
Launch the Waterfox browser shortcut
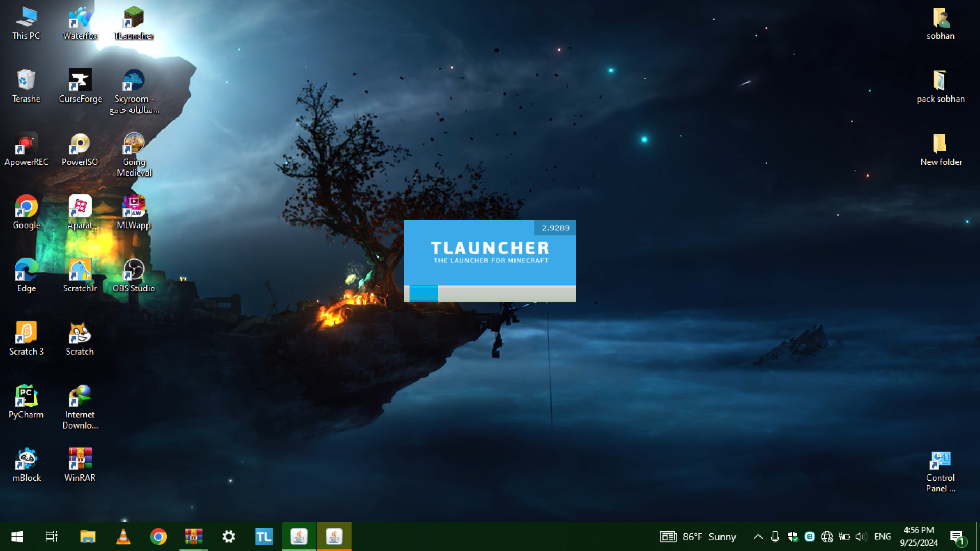80,23
